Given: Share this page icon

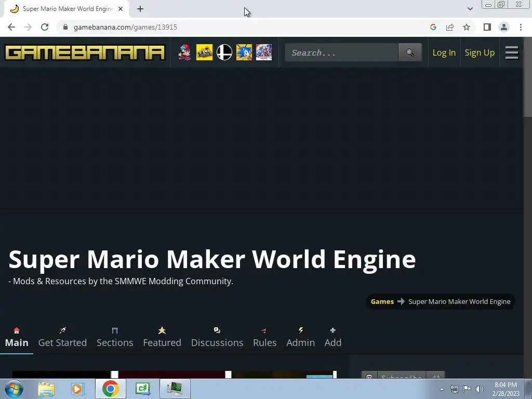Looking at the screenshot, I should 450,27.
